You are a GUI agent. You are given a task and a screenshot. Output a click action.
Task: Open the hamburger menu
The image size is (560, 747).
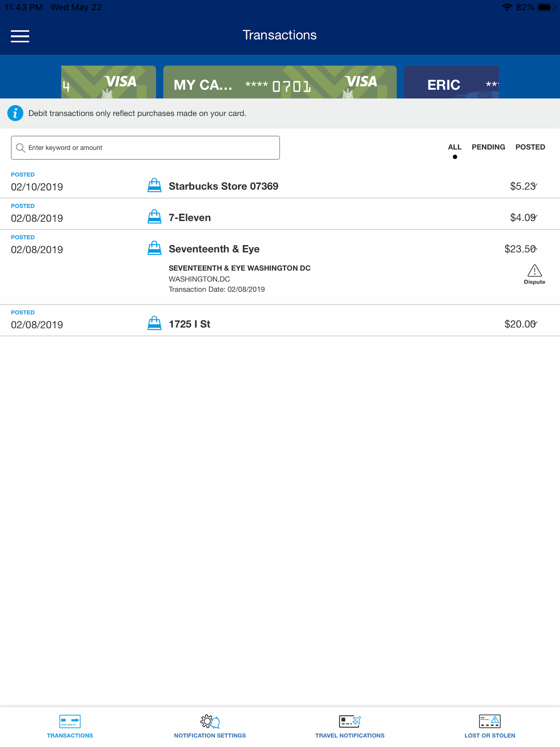click(20, 36)
